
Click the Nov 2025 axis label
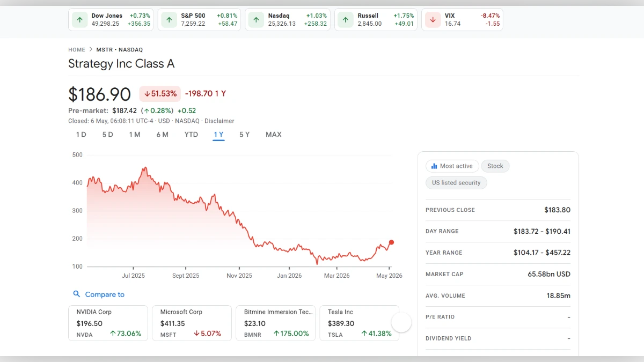(239, 276)
